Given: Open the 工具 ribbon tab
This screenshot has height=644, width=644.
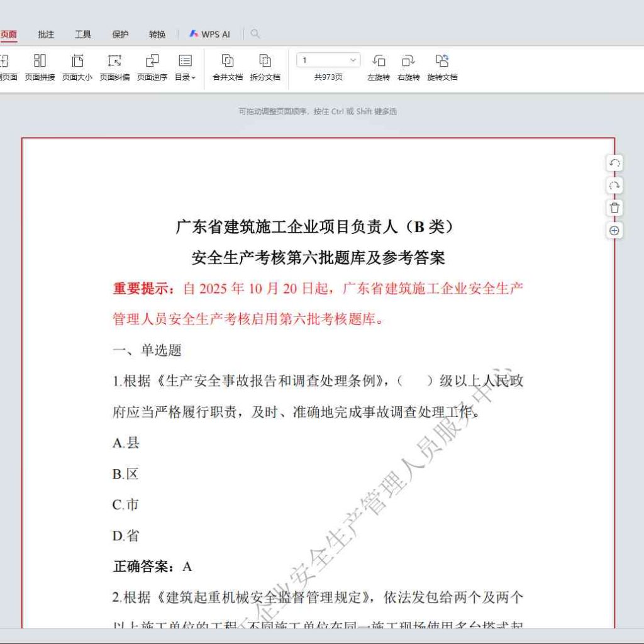Looking at the screenshot, I should (82, 34).
